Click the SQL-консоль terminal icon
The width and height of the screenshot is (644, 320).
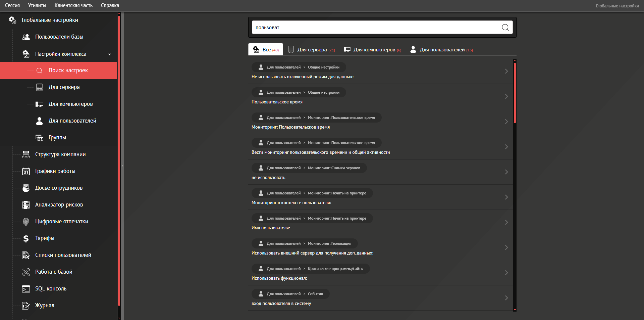26,289
